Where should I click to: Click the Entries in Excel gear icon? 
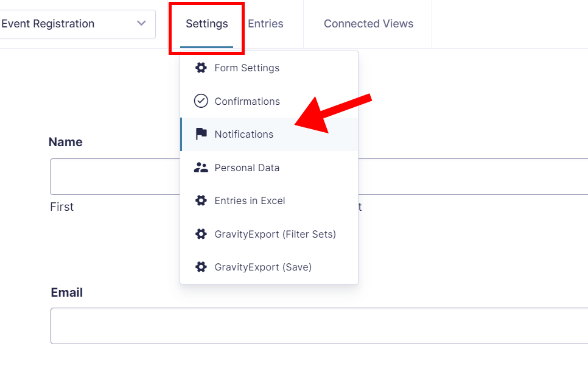201,200
